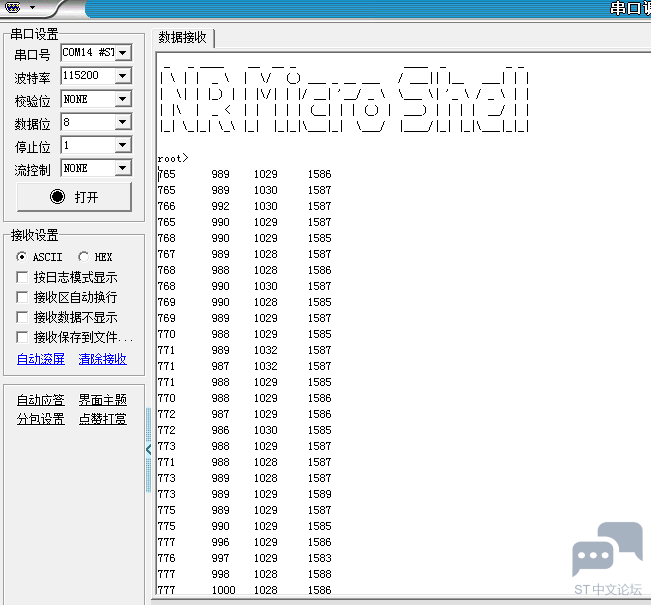Expand the 串口号 COM14 dropdown arrow

point(123,53)
